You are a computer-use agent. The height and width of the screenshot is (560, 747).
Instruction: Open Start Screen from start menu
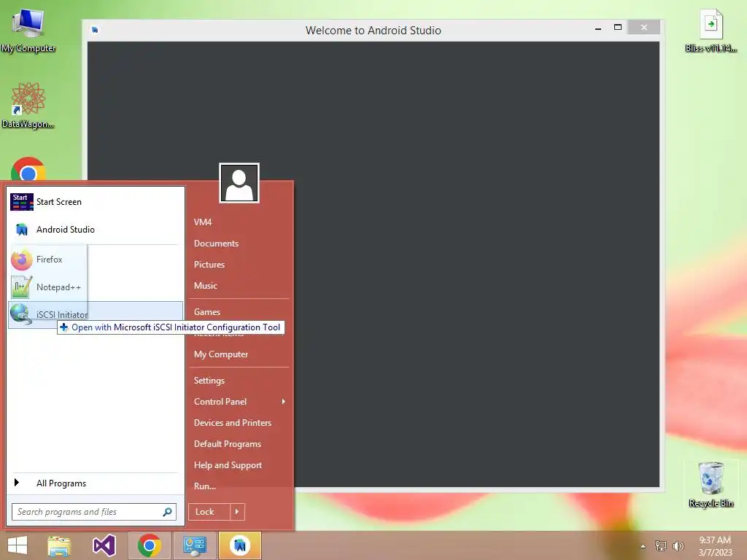96,202
